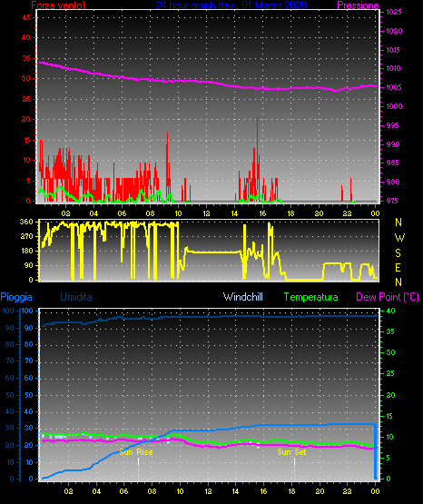Viewport: 423px width, 504px height.
Task: Click the 'E' compass direction label
Action: (398, 267)
